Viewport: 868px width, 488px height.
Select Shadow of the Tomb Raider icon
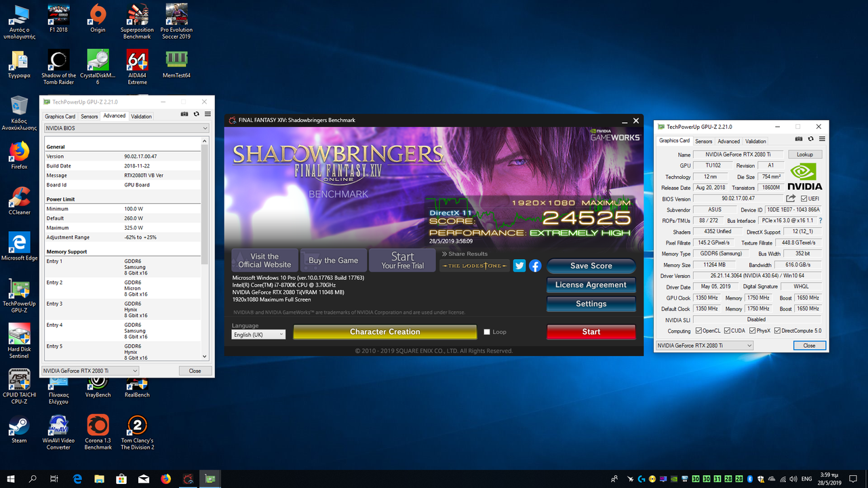pos(58,67)
